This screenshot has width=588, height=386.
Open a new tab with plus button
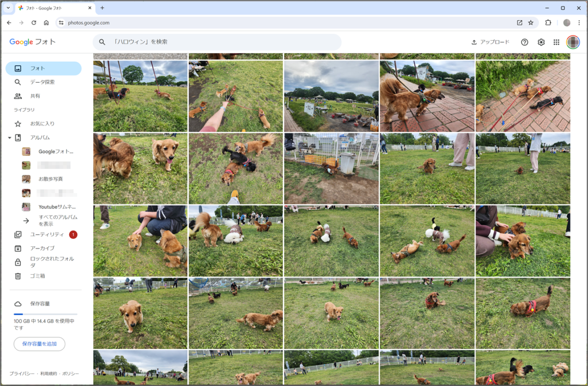[102, 8]
